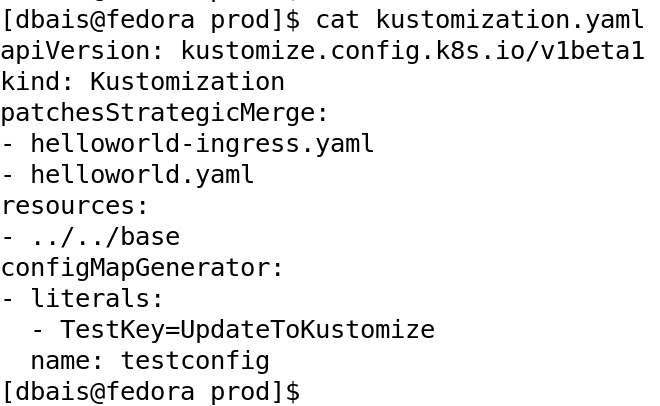Click the TestKey=UpdateToKustomize literal
The width and height of the screenshot is (660, 406).
click(247, 329)
